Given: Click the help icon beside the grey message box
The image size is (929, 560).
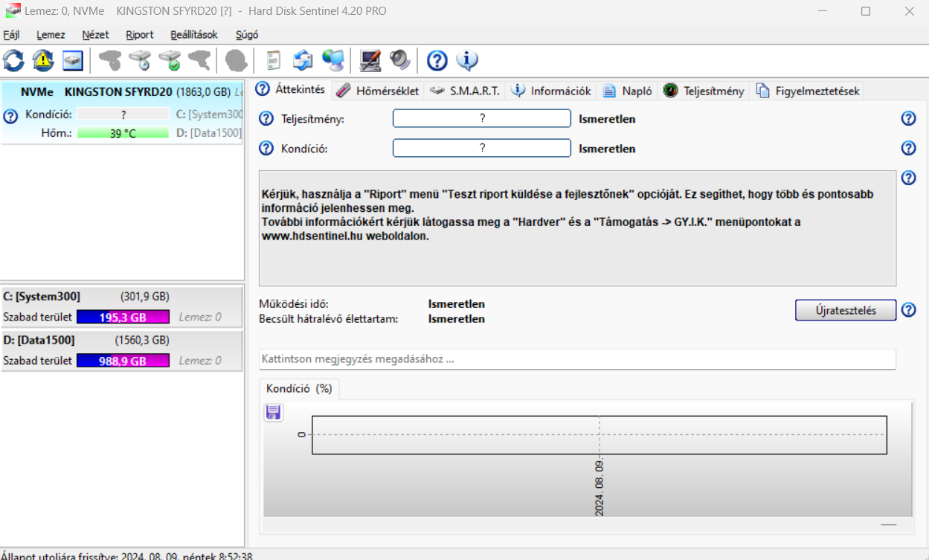Looking at the screenshot, I should [x=908, y=178].
